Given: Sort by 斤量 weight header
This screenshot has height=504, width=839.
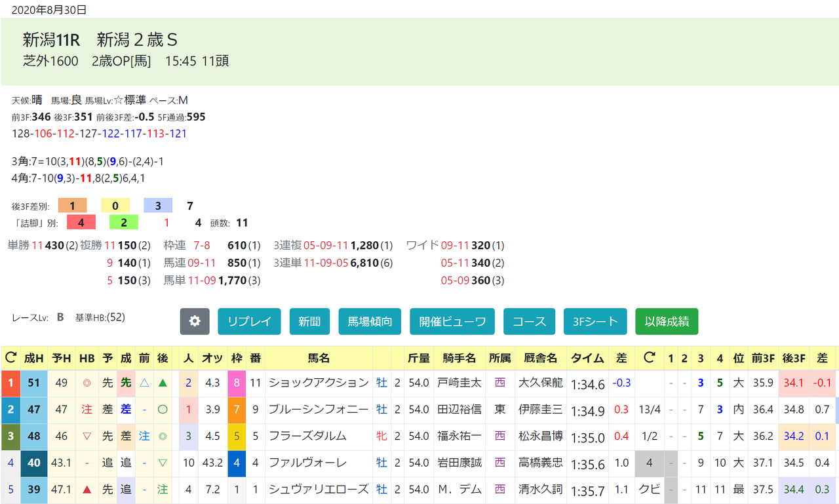Looking at the screenshot, I should (x=419, y=358).
